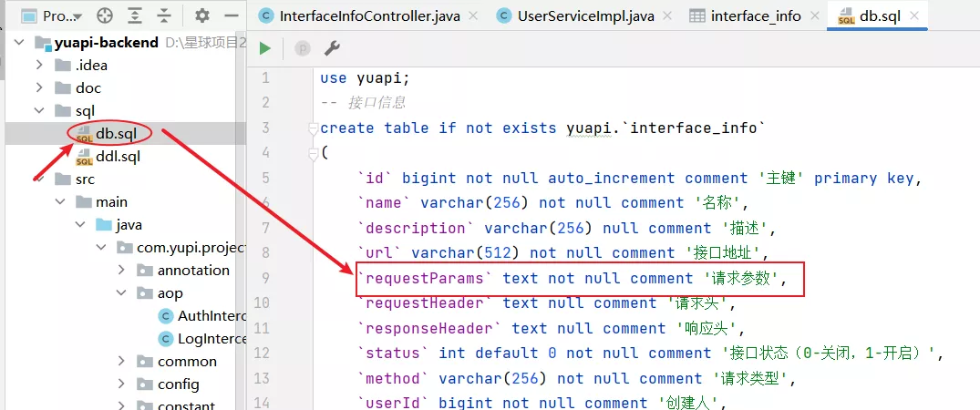The height and width of the screenshot is (410, 980).
Task: Click the ddl.sql file icon in tree
Action: tap(84, 156)
